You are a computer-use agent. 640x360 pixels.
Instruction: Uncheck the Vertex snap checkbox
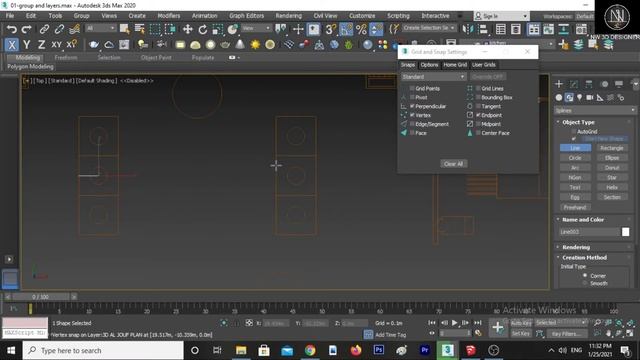(412, 115)
